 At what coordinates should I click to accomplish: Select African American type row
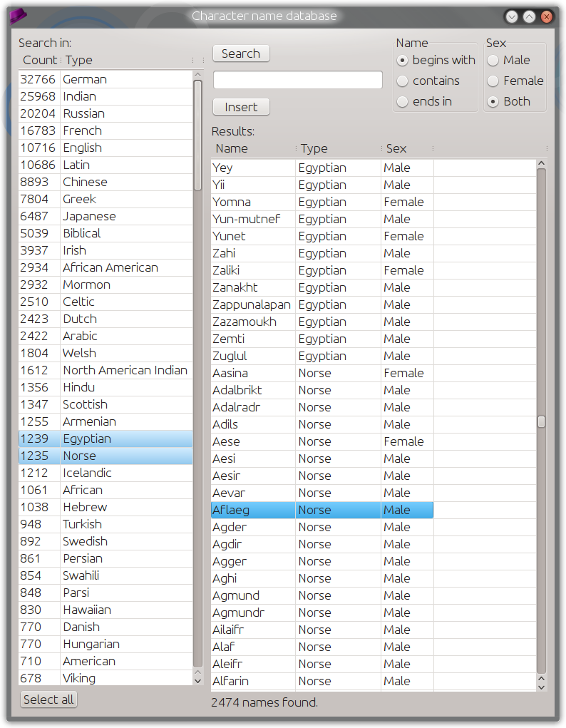(x=106, y=268)
